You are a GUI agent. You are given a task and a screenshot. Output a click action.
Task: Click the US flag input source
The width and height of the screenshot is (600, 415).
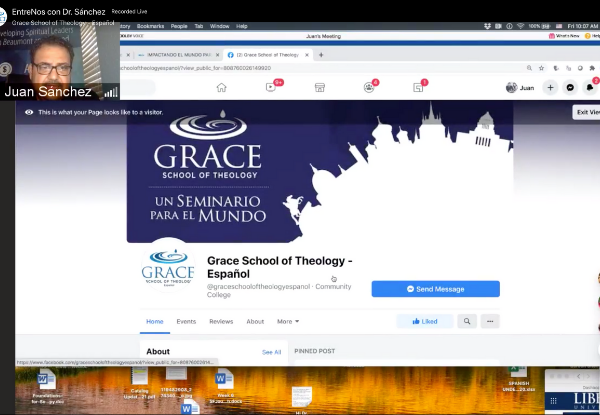(559, 26)
